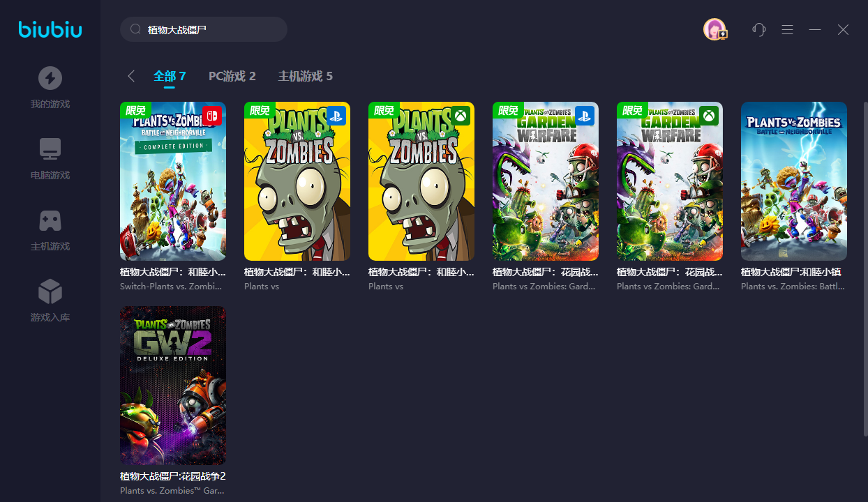The image size is (868, 502).
Task: Open the hamburger menu icon
Action: [787, 29]
